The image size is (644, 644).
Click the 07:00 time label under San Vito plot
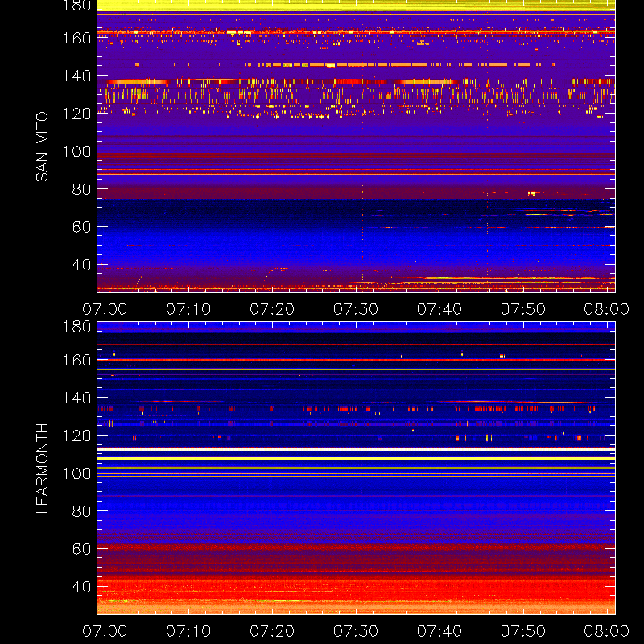pyautogui.click(x=105, y=309)
